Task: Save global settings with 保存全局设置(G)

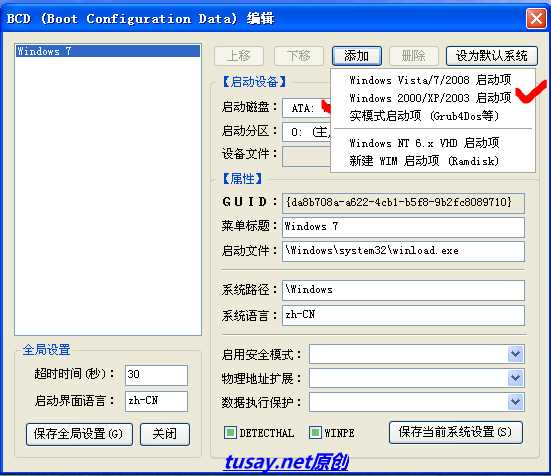Action: point(79,434)
